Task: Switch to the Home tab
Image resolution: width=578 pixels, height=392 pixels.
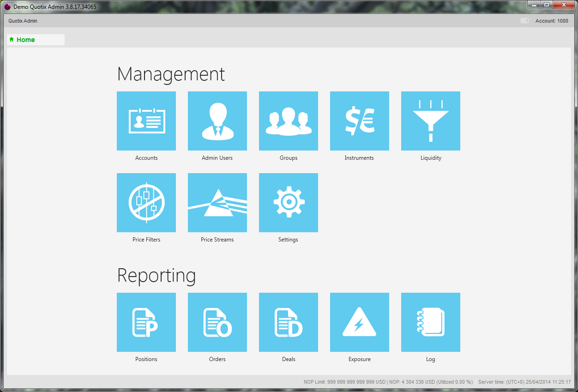Action: click(x=26, y=40)
